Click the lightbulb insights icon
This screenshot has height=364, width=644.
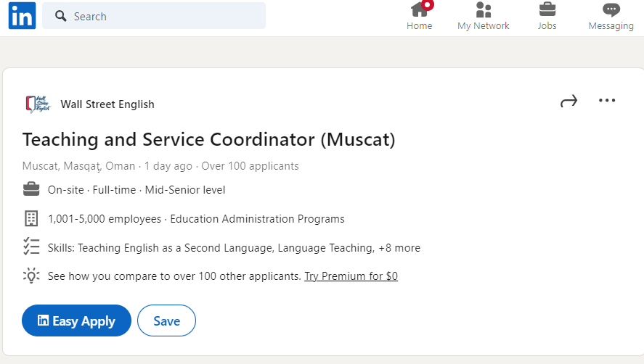click(x=31, y=276)
